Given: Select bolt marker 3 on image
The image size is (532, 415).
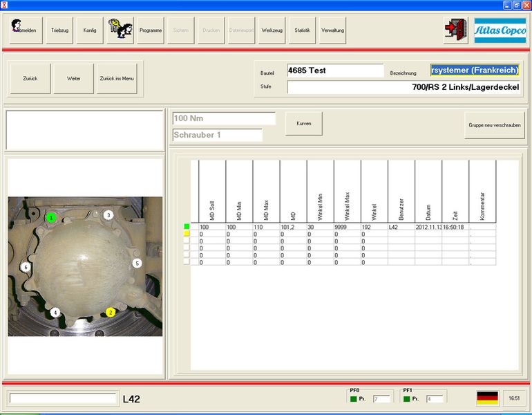Looking at the screenshot, I should [108, 215].
